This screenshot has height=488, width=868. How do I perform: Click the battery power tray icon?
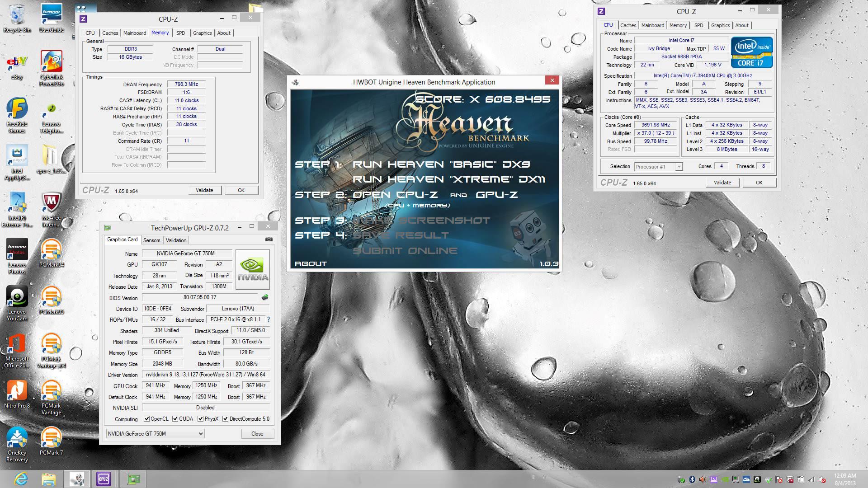tap(800, 479)
